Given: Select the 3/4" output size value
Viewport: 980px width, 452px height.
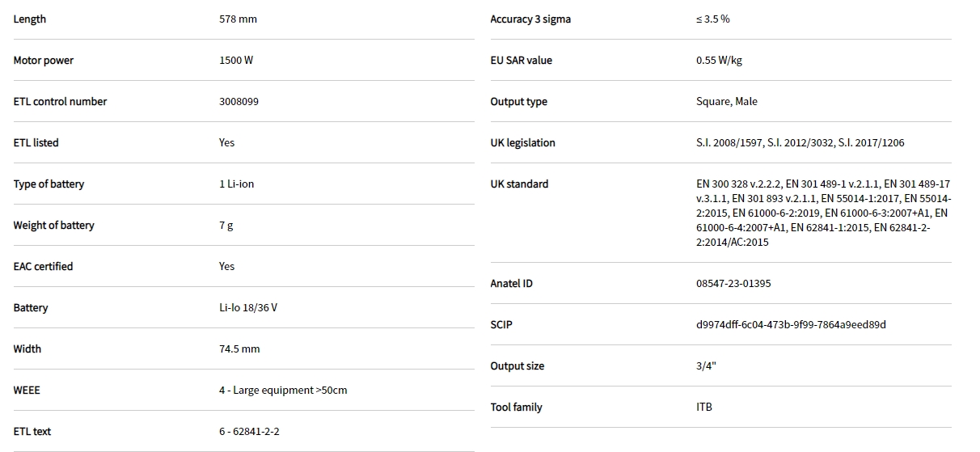Looking at the screenshot, I should (x=706, y=366).
